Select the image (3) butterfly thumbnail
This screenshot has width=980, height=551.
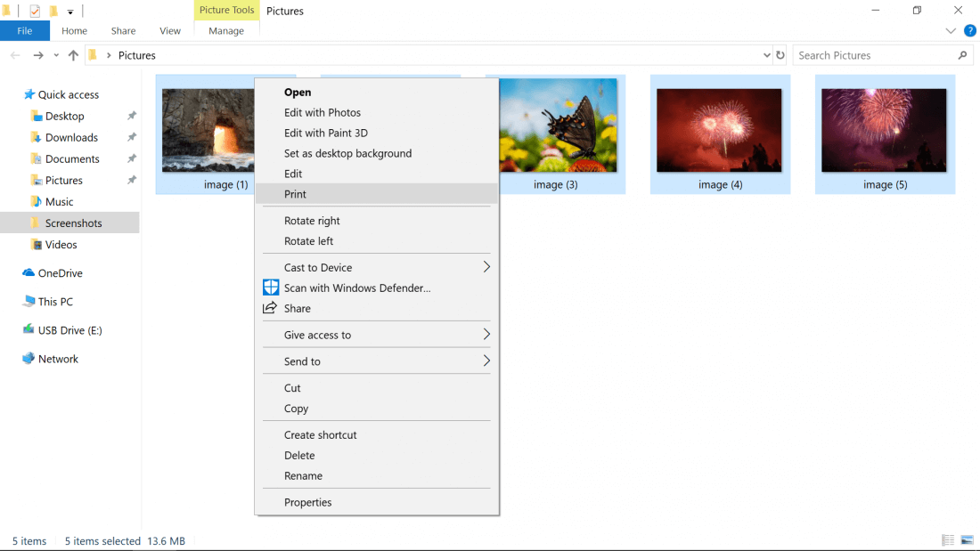[x=558, y=125]
